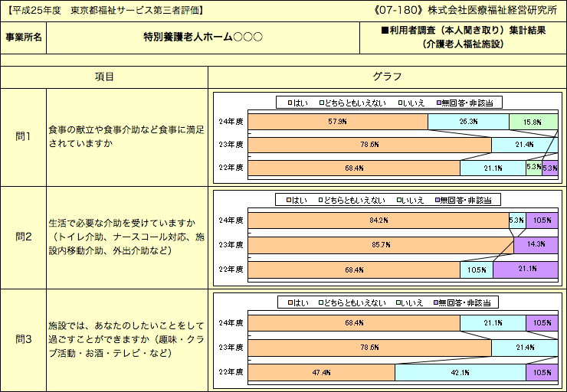Click the 無回答・非該当 legend swatch in 問3 chart
Image resolution: width=567 pixels, height=392 pixels.
click(x=437, y=302)
